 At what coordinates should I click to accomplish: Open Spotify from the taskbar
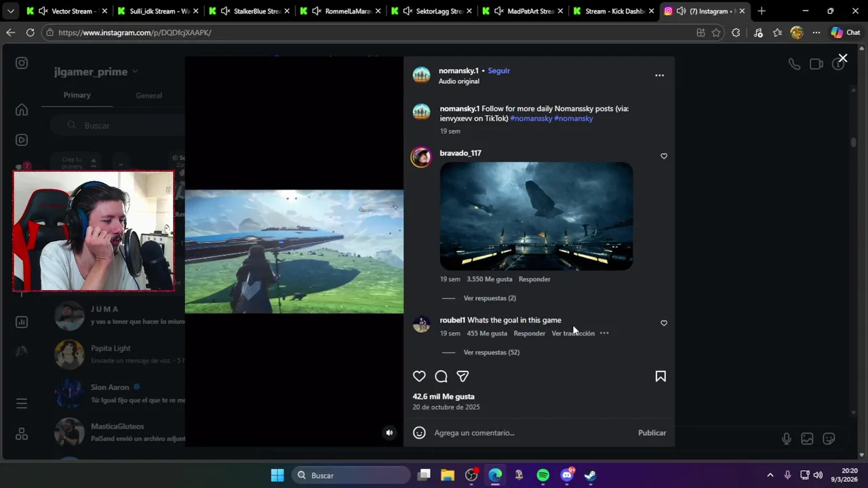(x=543, y=475)
